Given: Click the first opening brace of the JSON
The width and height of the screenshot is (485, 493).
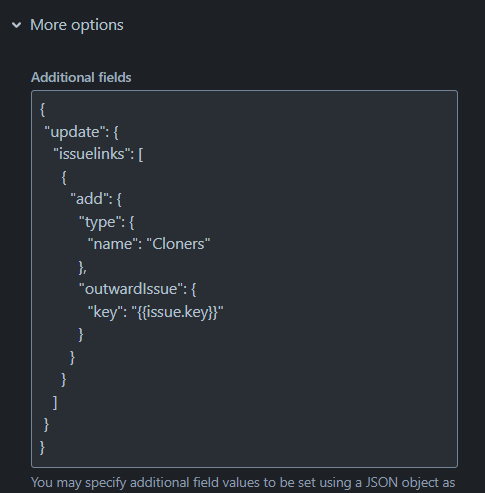Looking at the screenshot, I should pos(42,110).
